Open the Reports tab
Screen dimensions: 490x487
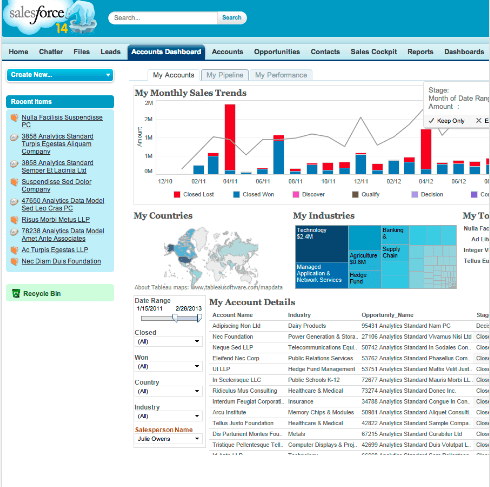coord(420,52)
